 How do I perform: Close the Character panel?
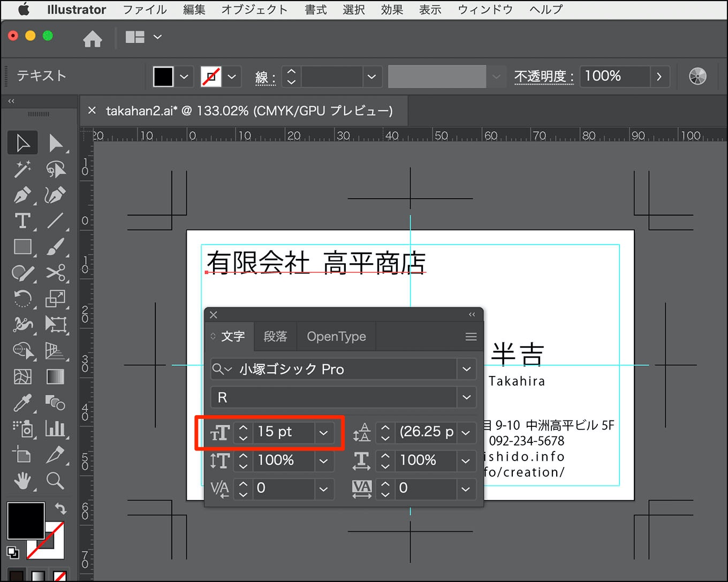(x=214, y=315)
